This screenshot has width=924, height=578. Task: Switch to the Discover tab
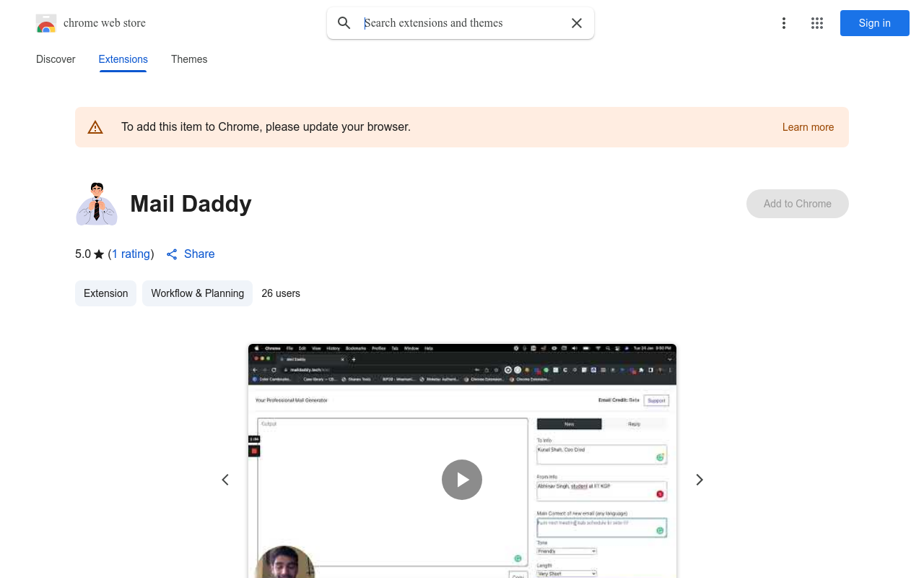[56, 59]
